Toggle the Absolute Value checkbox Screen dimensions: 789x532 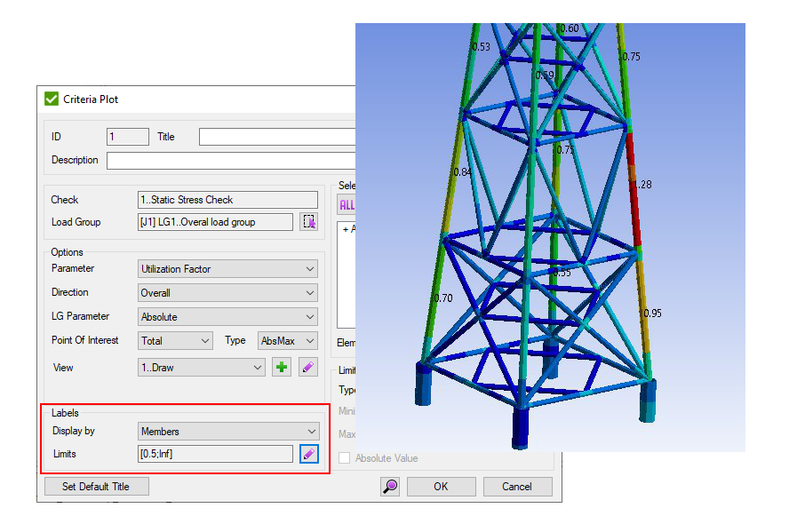point(344,458)
